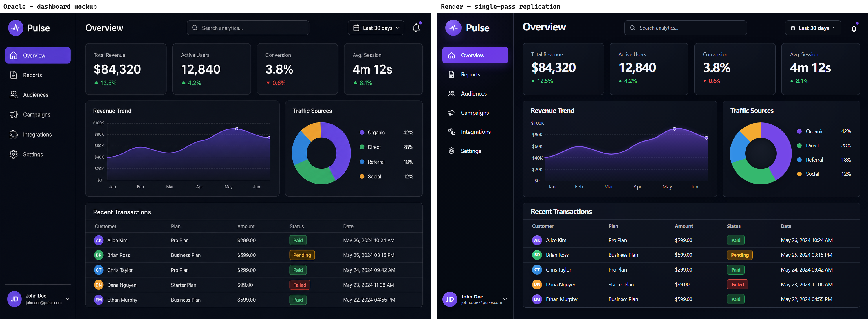The height and width of the screenshot is (319, 868).
Task: Click the blue Referral legend dot in Render
Action: point(799,160)
